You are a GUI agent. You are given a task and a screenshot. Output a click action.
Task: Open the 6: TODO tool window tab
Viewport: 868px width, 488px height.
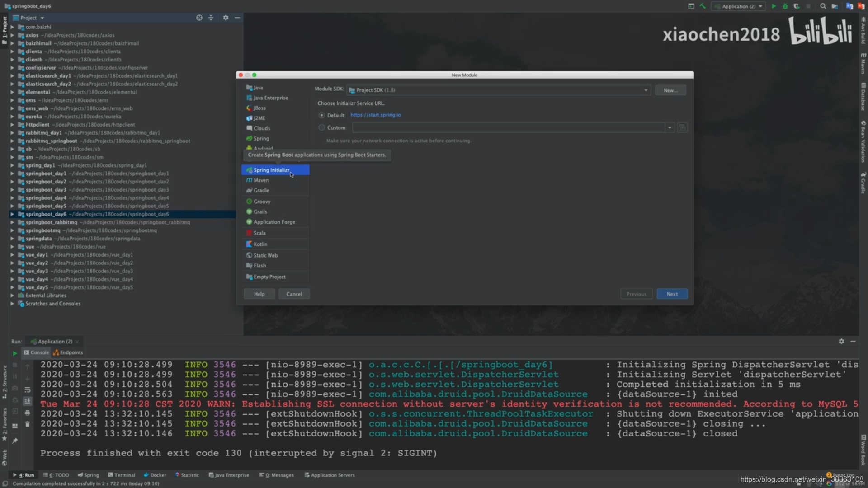coord(56,475)
